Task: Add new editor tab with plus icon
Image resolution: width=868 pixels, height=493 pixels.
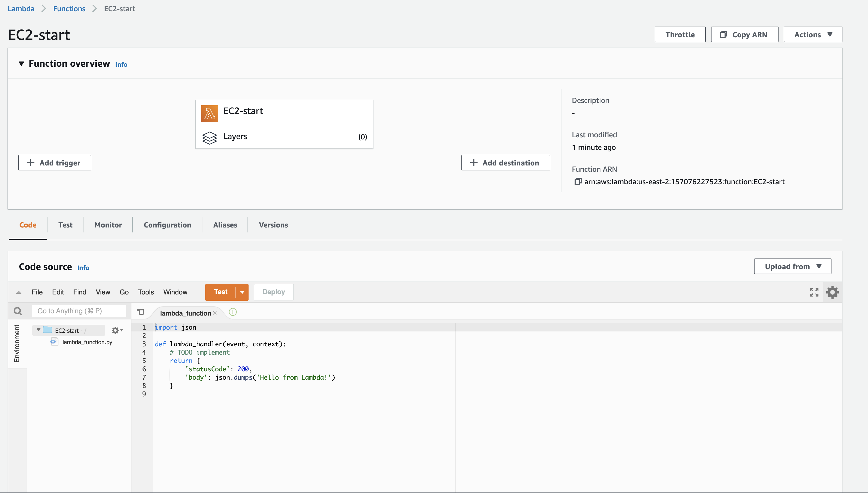Action: (233, 312)
